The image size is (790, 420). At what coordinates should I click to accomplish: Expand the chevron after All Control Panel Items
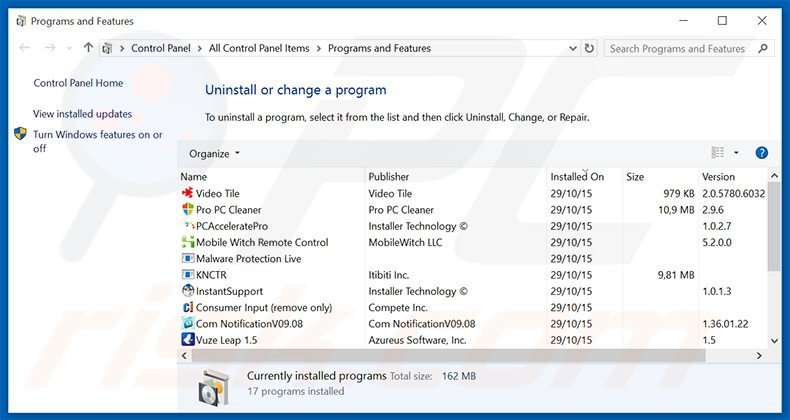tap(318, 48)
